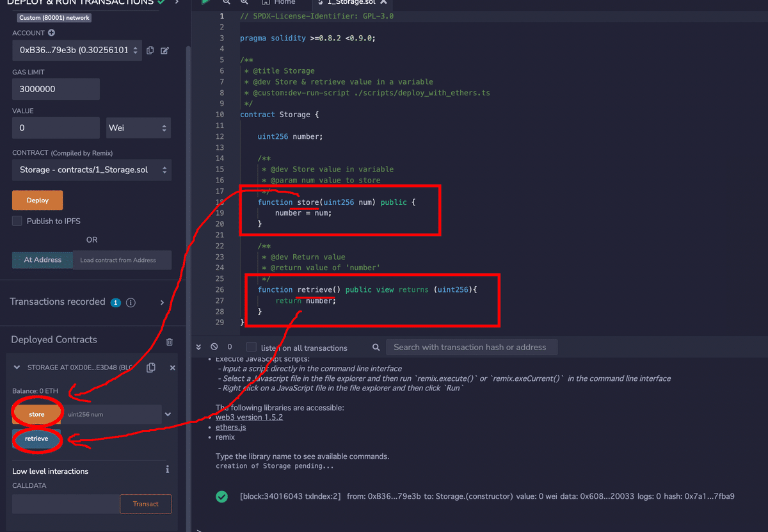Focus the transaction hash search box
The height and width of the screenshot is (532, 768).
[471, 347]
